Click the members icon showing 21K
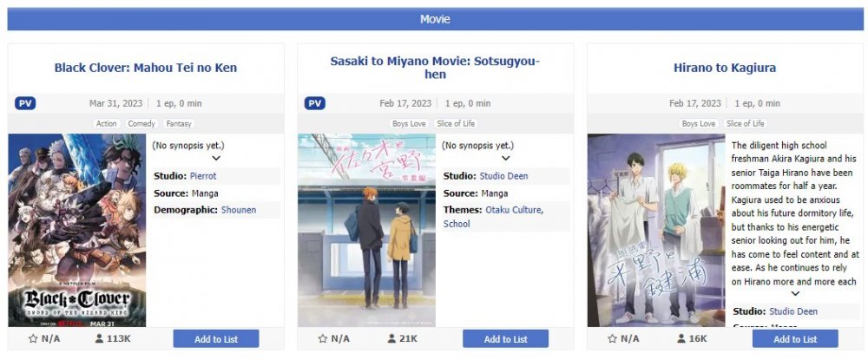The width and height of the screenshot is (868, 360). tap(391, 338)
